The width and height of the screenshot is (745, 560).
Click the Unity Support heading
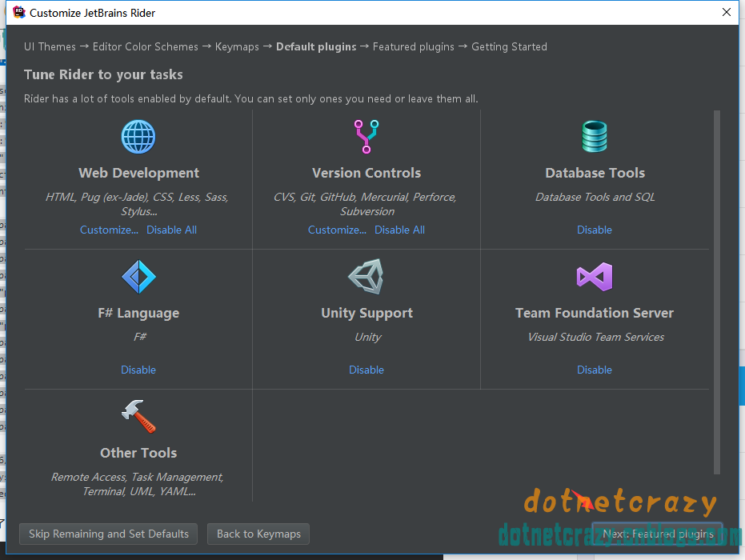click(366, 313)
